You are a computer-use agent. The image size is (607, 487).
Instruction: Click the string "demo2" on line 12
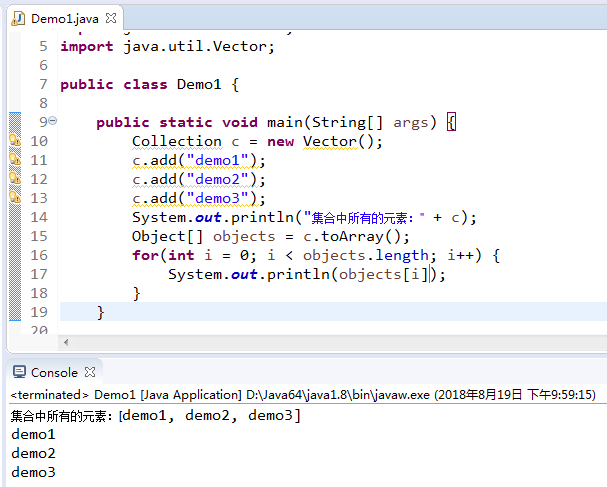218,179
